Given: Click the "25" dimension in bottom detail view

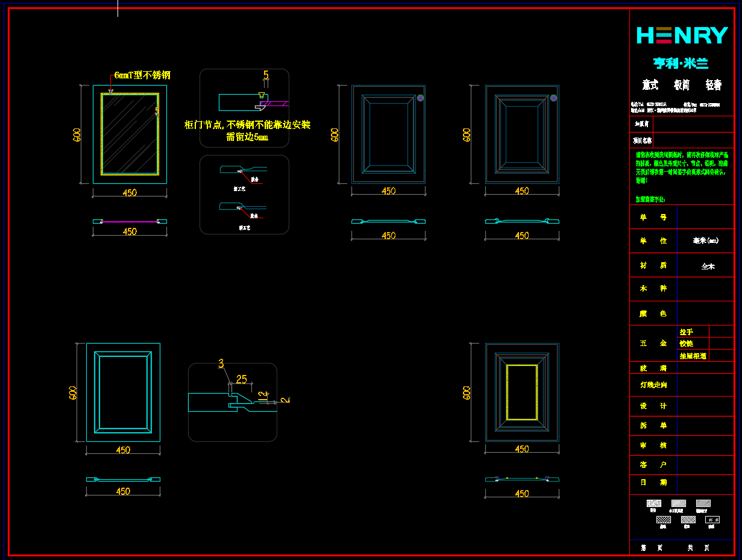Looking at the screenshot, I should coord(241,379).
